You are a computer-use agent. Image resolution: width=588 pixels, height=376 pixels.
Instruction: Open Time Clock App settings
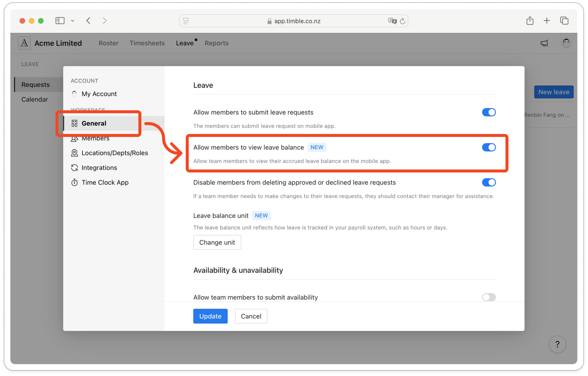[x=105, y=182]
